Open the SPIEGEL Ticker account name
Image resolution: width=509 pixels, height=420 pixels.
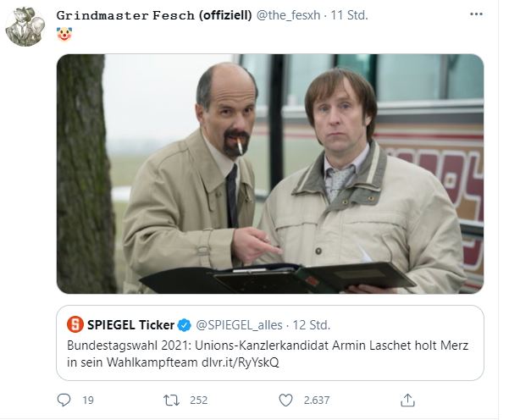130,324
